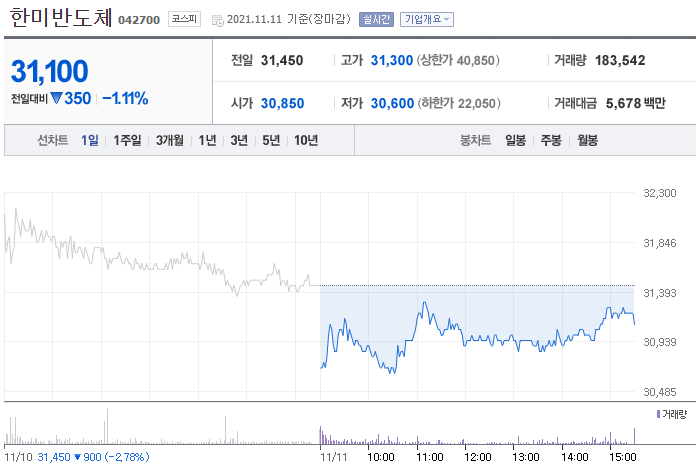Click the 15:00 time axis label
Viewport: 696px width, 475px height.
click(623, 457)
